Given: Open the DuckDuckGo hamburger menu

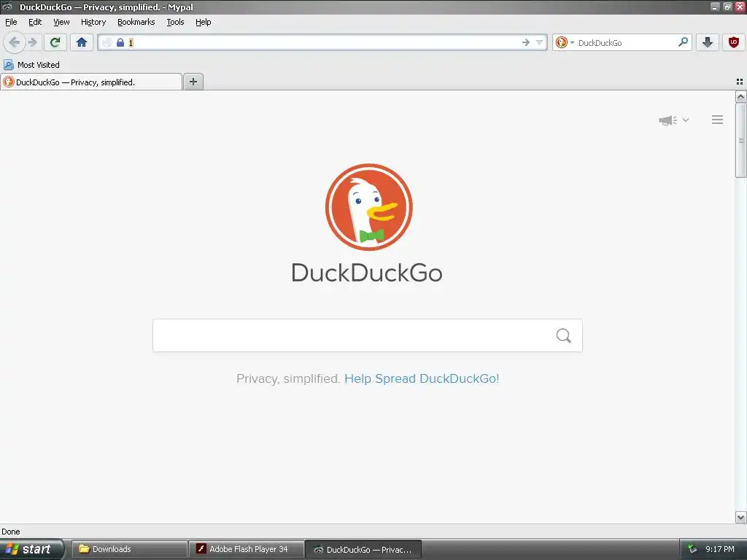Looking at the screenshot, I should click(718, 120).
